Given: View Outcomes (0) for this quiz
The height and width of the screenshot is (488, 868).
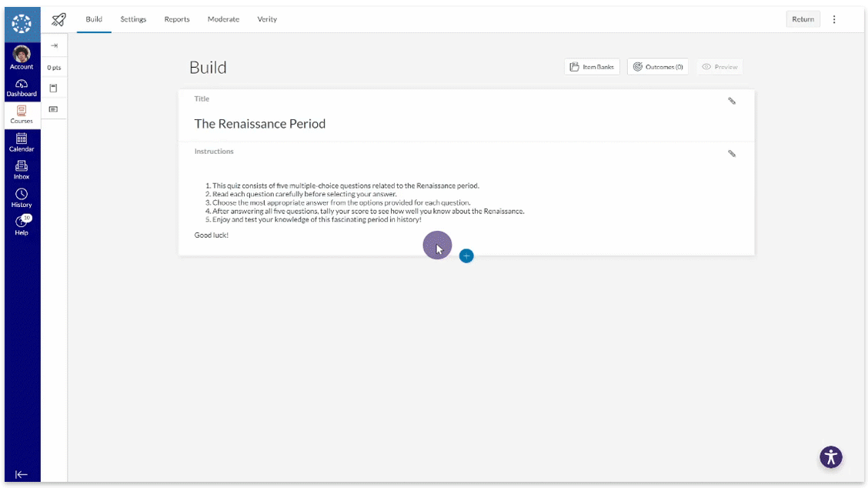Looking at the screenshot, I should point(657,66).
